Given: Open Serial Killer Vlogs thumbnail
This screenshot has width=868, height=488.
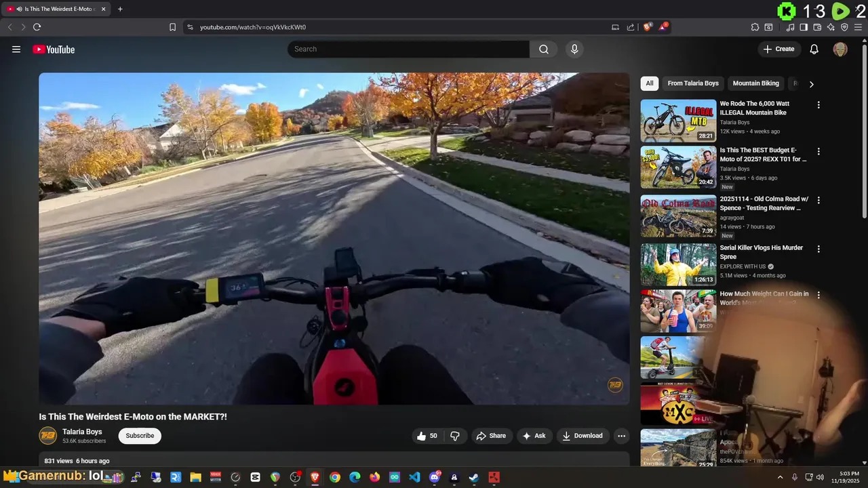Looking at the screenshot, I should 678,264.
